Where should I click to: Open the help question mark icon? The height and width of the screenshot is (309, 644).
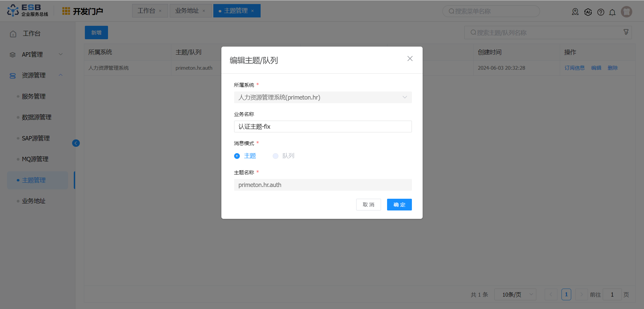tap(600, 12)
